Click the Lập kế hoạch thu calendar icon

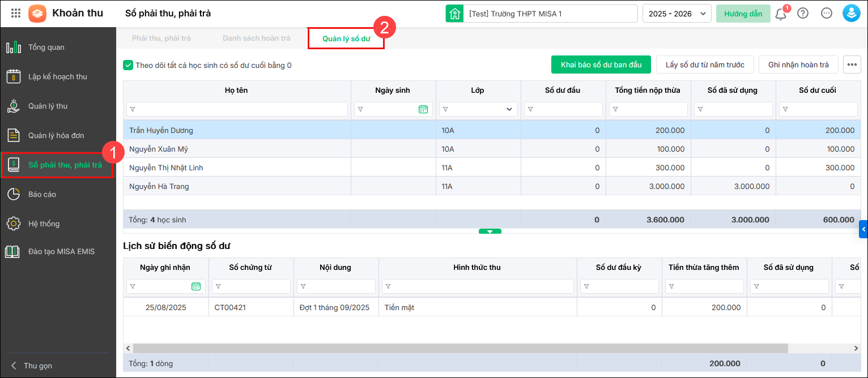tap(14, 76)
